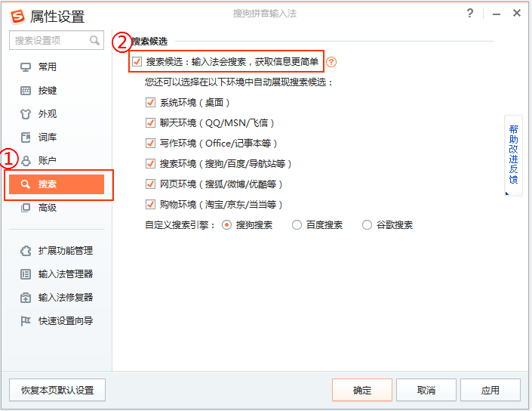Switch to the 账户 account tab
The width and height of the screenshot is (532, 411).
click(48, 161)
